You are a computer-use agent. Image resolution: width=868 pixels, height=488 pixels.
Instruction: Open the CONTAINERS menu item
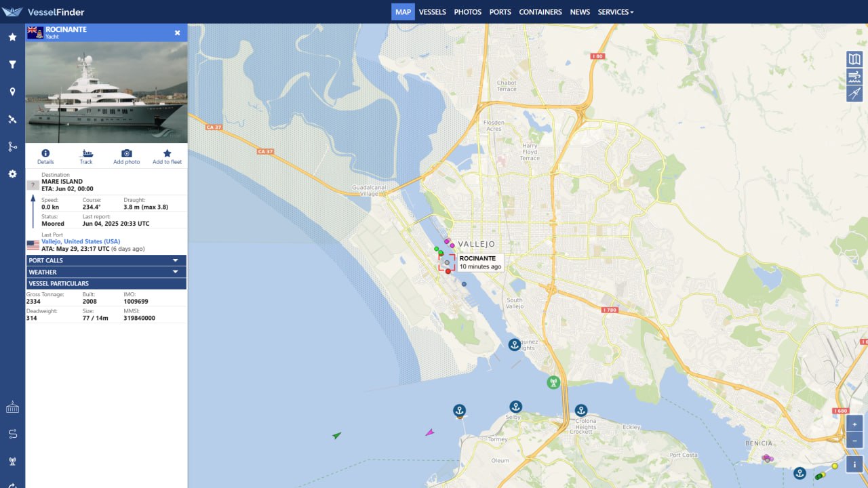(540, 12)
